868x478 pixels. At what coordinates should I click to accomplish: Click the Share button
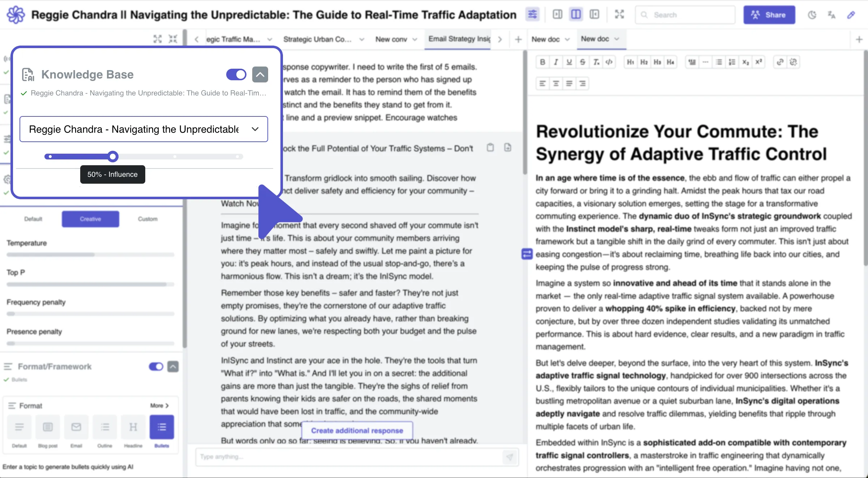[x=769, y=15]
